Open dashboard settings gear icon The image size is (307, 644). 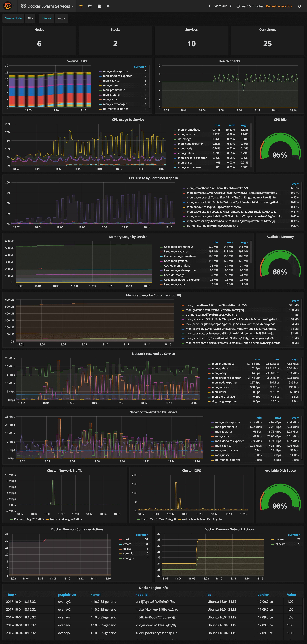(108, 6)
